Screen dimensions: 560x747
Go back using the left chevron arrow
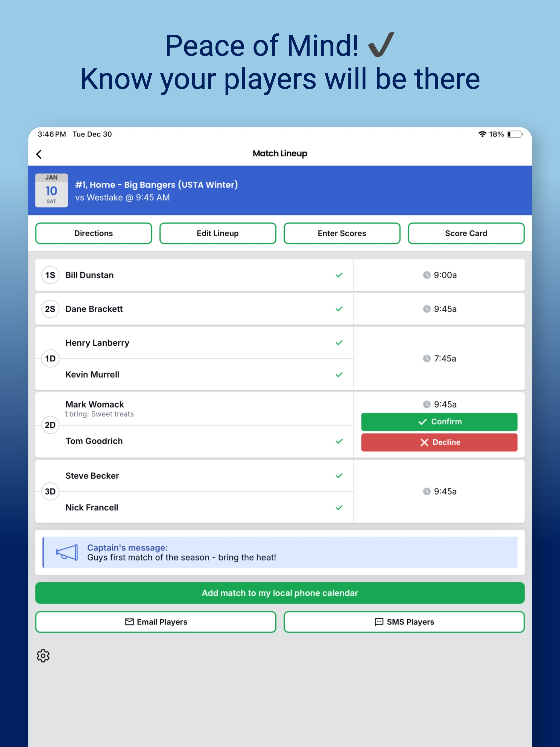click(x=39, y=154)
